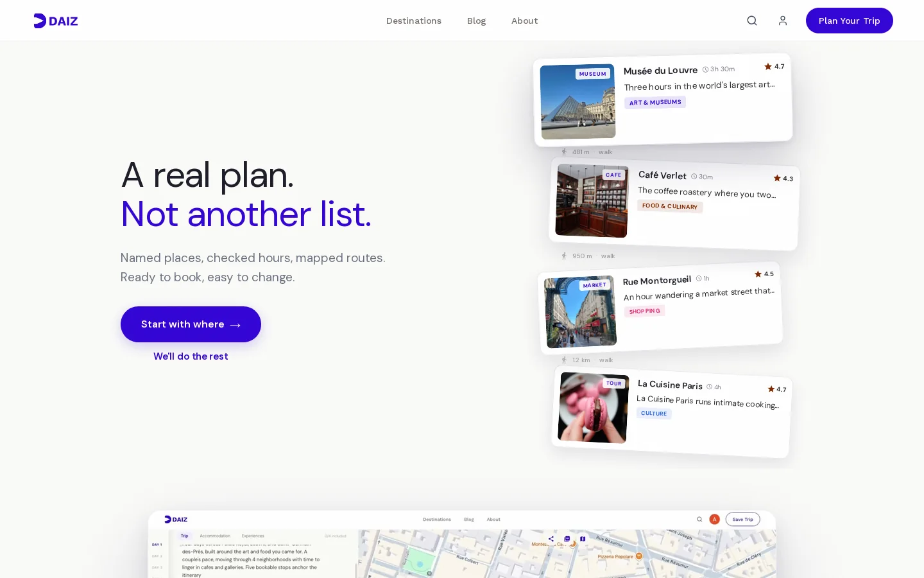Click the CULTURE category tag
The width and height of the screenshot is (924, 578).
point(654,414)
